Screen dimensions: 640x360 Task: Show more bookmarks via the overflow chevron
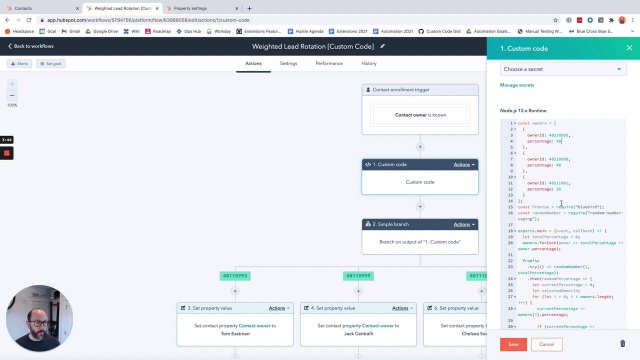[632, 31]
